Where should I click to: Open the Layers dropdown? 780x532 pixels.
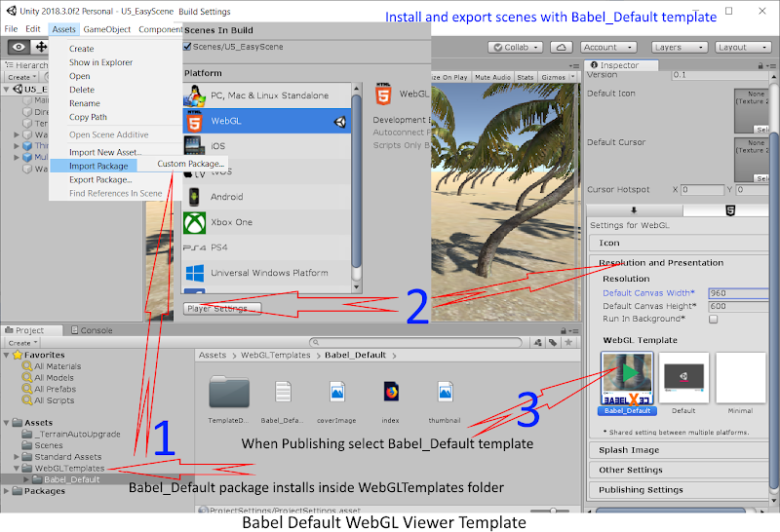pos(679,47)
